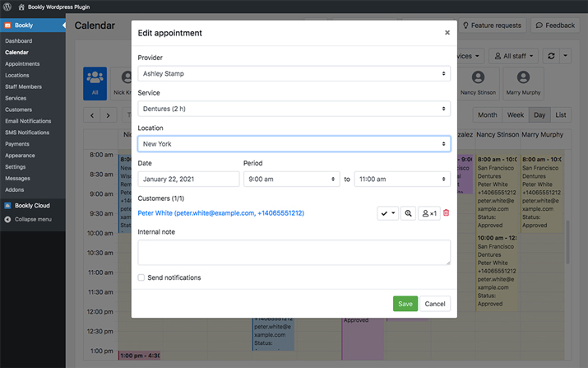Open the Provider dropdown Ashley Stamp
Screen dimensions: 588x368
pyautogui.click(x=294, y=73)
